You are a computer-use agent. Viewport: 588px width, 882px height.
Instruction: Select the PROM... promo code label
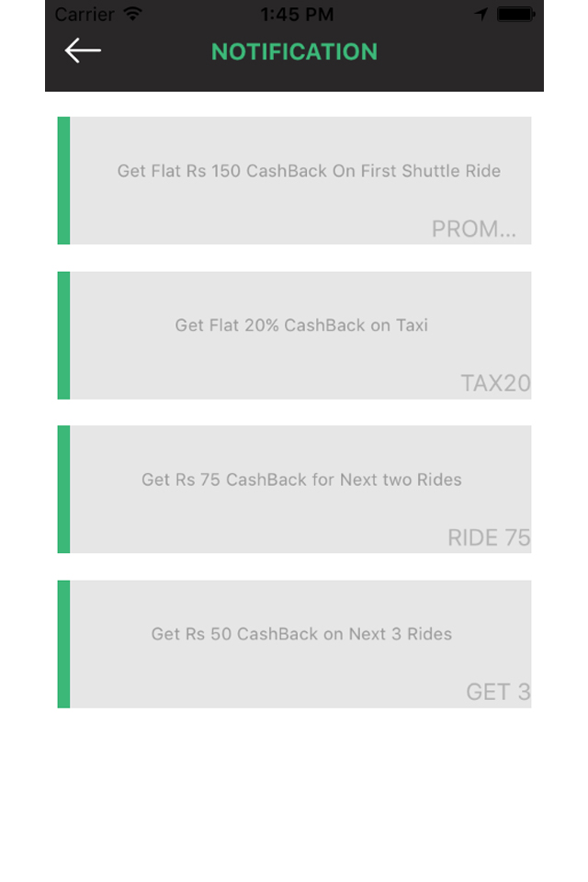(474, 229)
